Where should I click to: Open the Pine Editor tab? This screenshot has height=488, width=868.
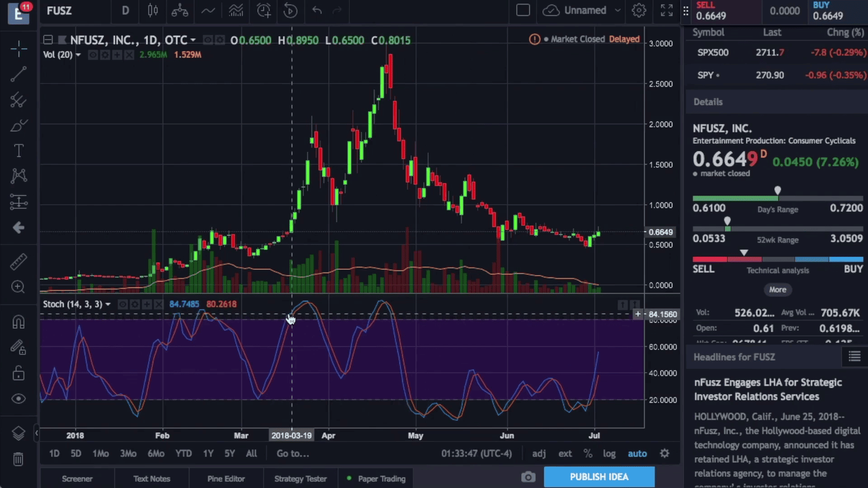pos(226,479)
